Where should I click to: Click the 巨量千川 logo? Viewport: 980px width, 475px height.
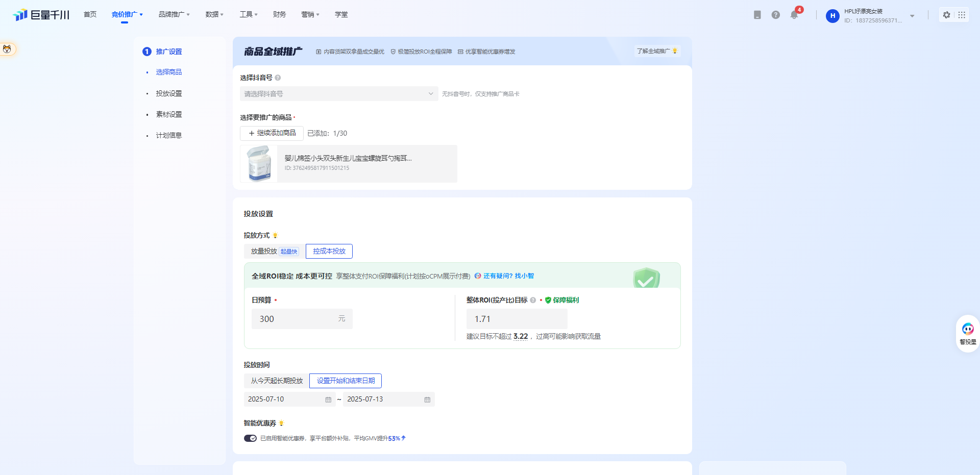pyautogui.click(x=41, y=14)
